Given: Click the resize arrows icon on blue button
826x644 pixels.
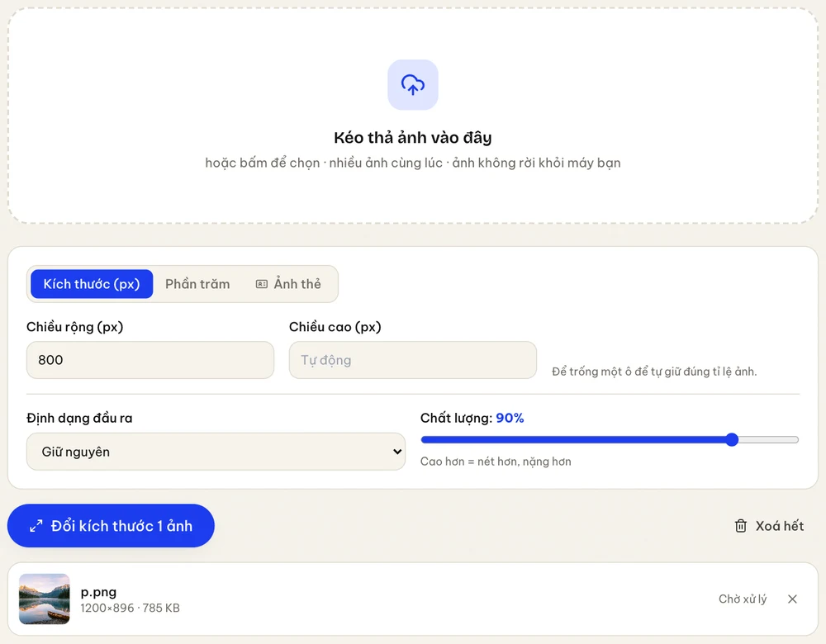Looking at the screenshot, I should 36,526.
